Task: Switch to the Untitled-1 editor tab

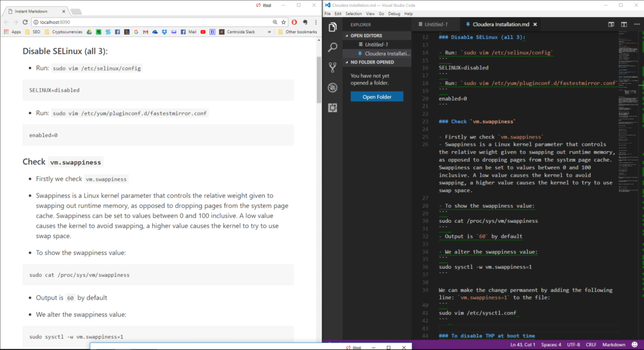Action: pos(435,25)
